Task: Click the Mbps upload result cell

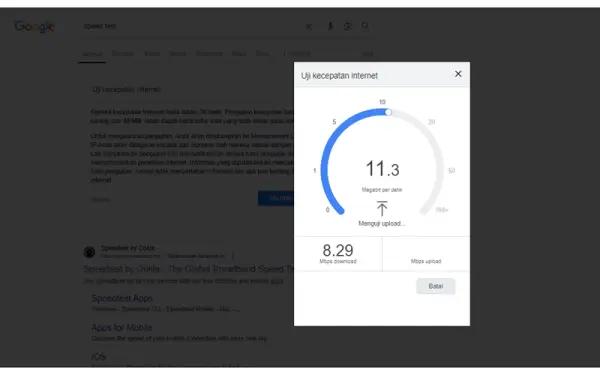Action: tap(426, 254)
